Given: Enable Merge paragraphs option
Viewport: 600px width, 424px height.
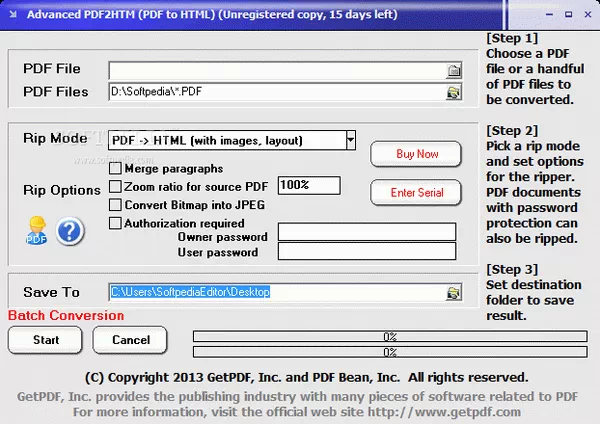Looking at the screenshot, I should point(115,168).
